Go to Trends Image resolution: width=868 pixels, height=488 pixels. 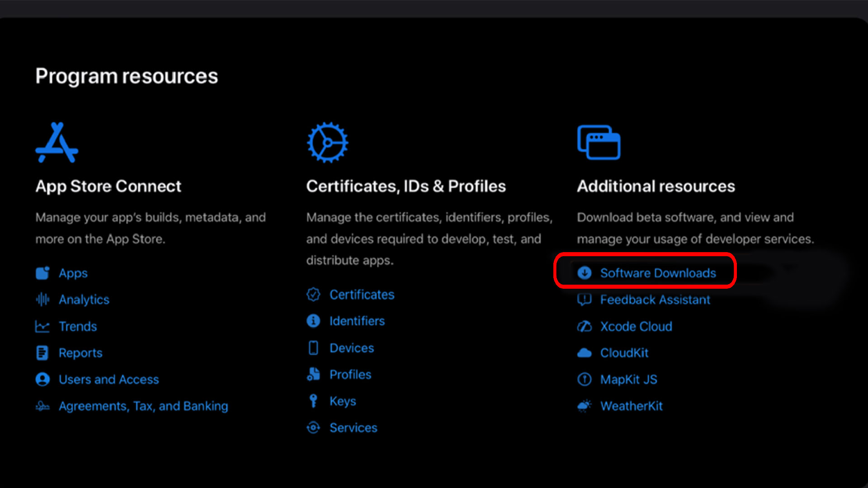point(78,326)
